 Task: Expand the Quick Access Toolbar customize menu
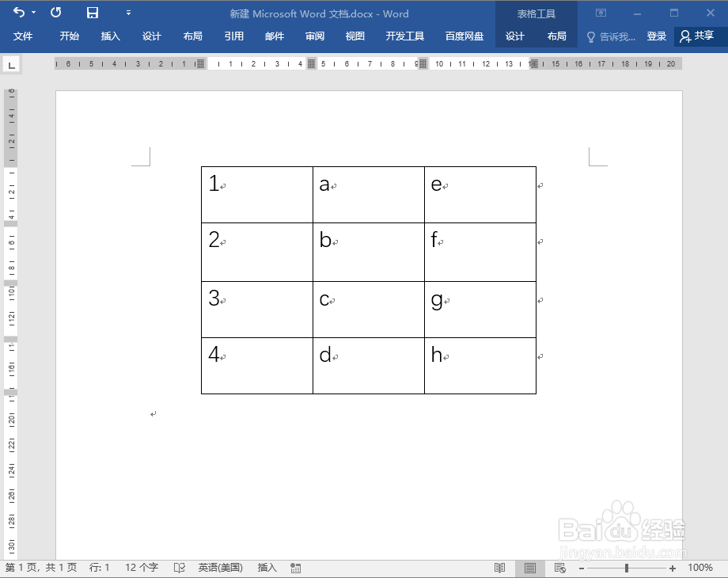click(128, 13)
